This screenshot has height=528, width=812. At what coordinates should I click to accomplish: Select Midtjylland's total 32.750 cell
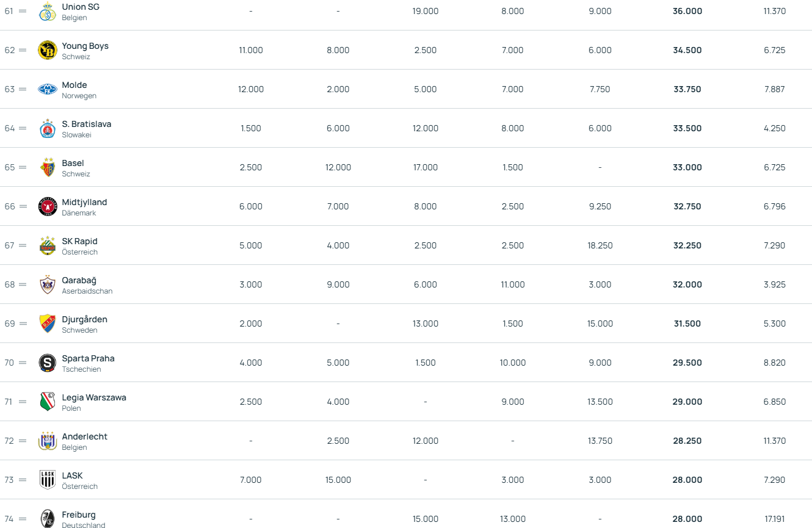click(687, 206)
